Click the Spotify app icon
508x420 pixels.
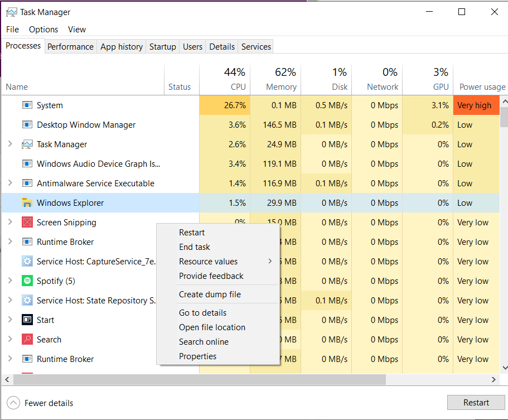tap(27, 281)
